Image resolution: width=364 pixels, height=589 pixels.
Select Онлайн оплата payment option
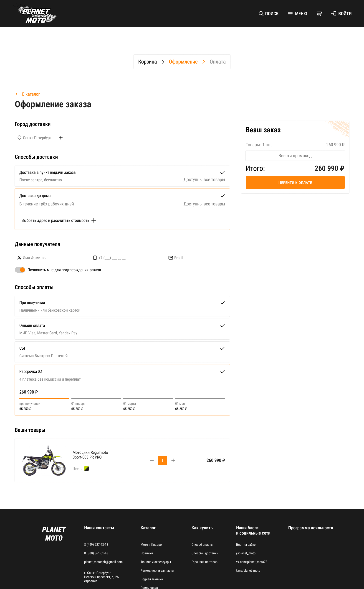click(x=122, y=329)
